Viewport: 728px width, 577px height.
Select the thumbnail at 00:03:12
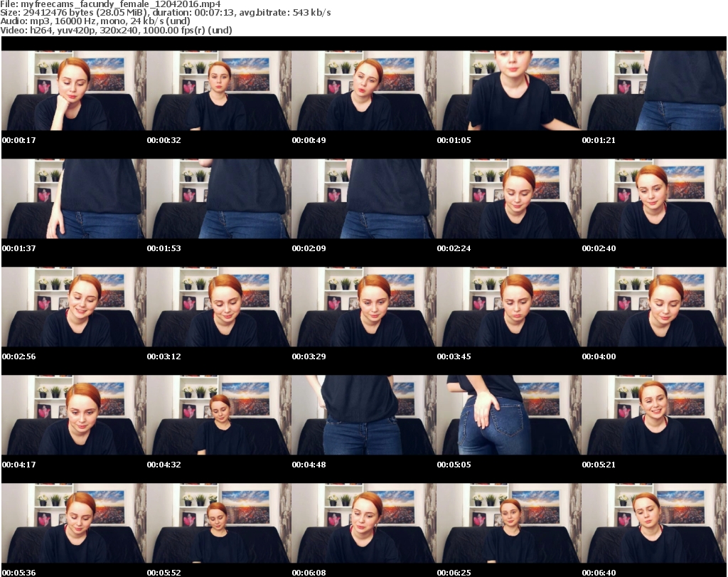[219, 307]
